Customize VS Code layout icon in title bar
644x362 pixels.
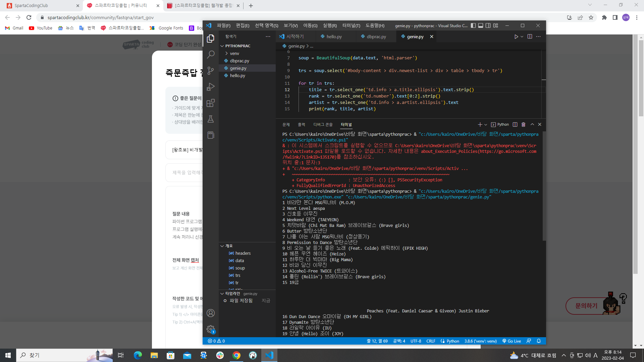(x=496, y=25)
